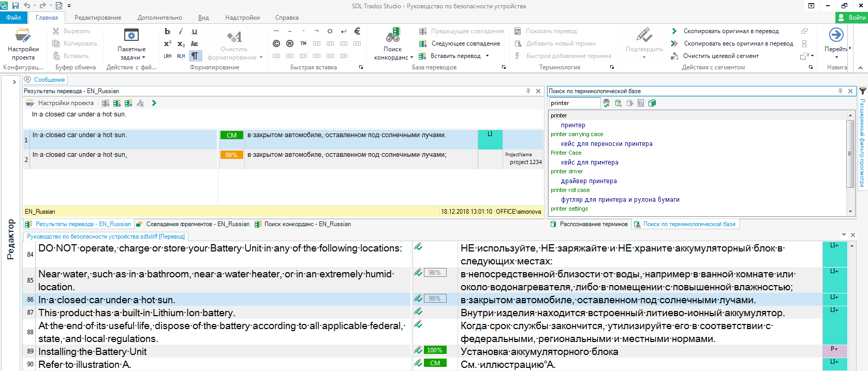Open the Справка ribbon tab

[287, 18]
